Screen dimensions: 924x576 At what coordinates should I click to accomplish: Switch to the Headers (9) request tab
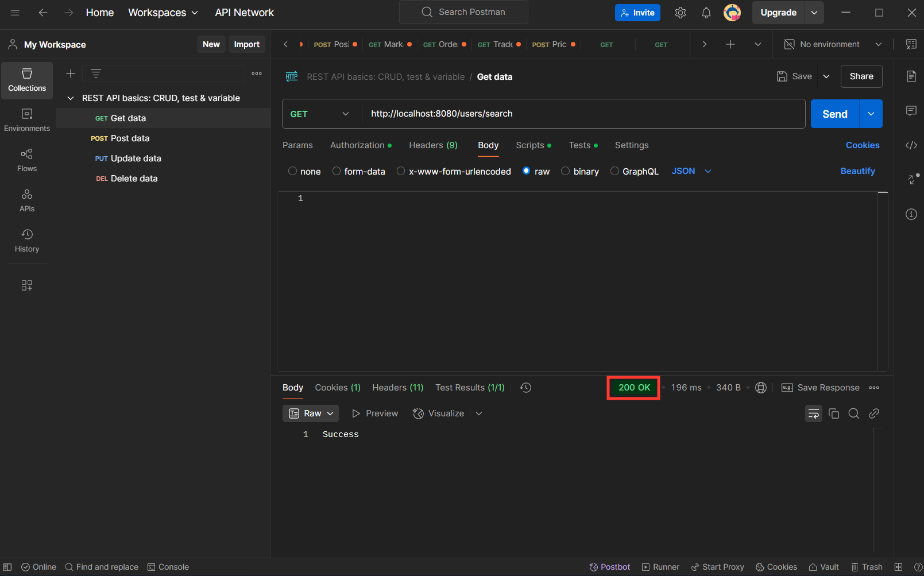433,145
